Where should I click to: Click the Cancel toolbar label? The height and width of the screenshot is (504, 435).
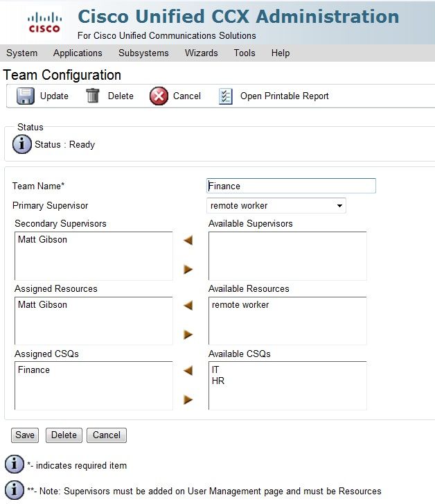pyautogui.click(x=187, y=96)
